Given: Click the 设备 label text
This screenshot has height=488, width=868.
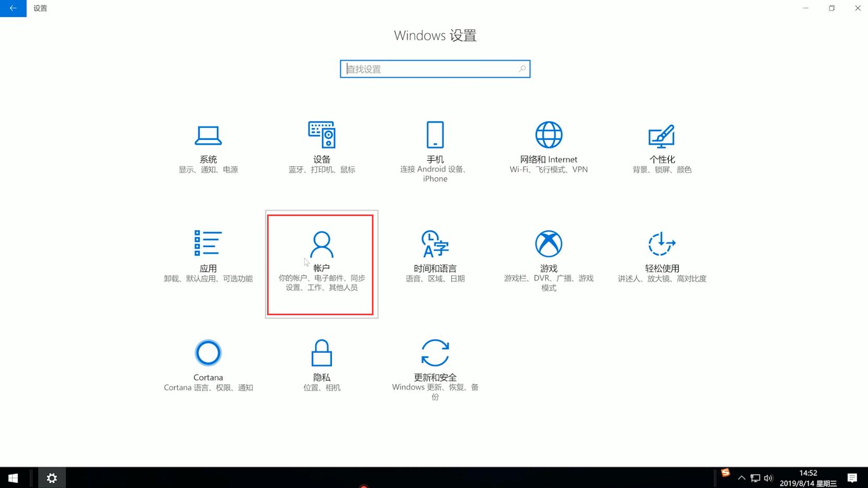Looking at the screenshot, I should tap(322, 159).
